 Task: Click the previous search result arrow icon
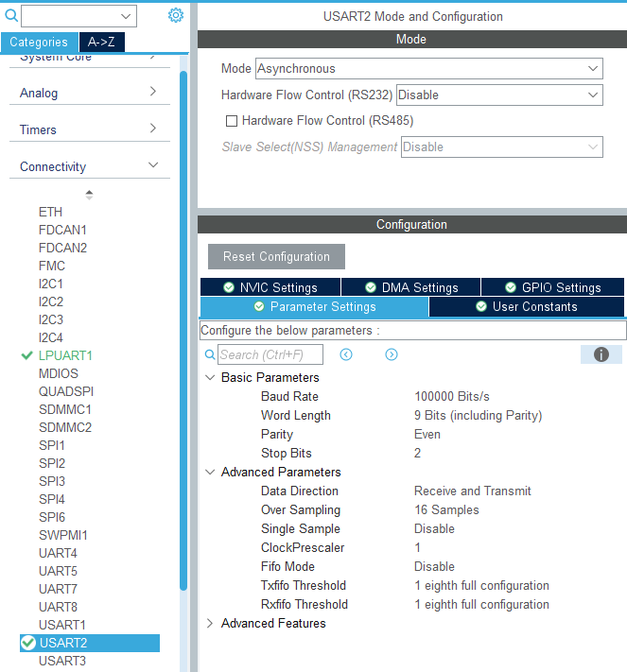point(346,354)
